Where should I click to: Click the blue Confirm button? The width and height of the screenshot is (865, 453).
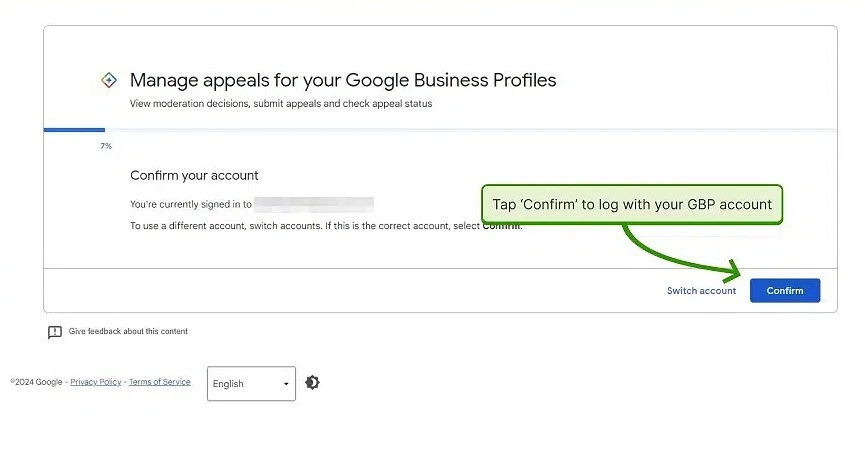(x=784, y=290)
